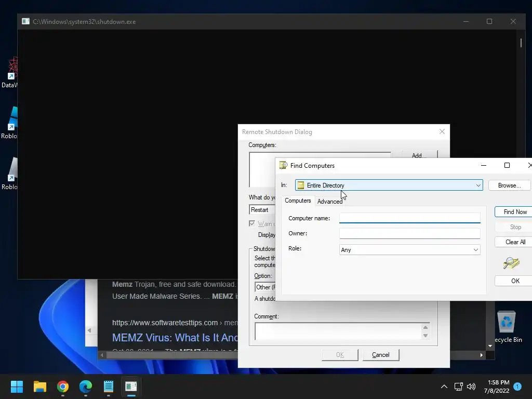This screenshot has width=532, height=399.
Task: Click browser horizontal scrollbar left arrow
Action: tap(102, 355)
